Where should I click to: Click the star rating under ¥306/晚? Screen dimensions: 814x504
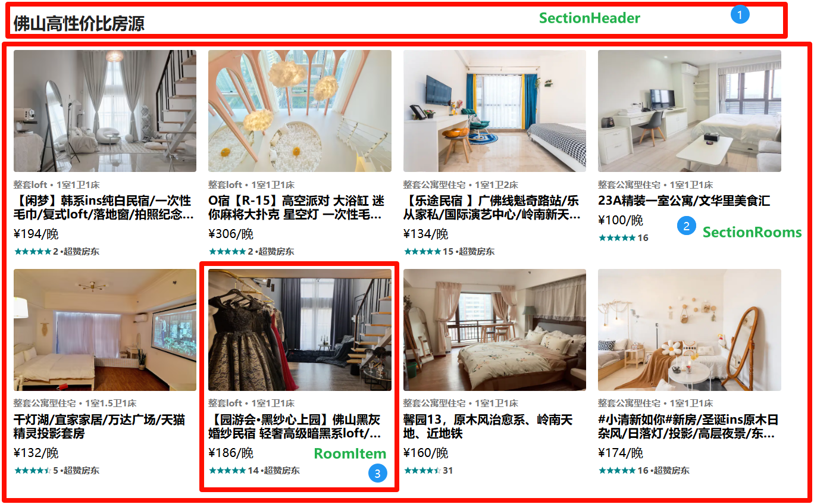pyautogui.click(x=227, y=252)
